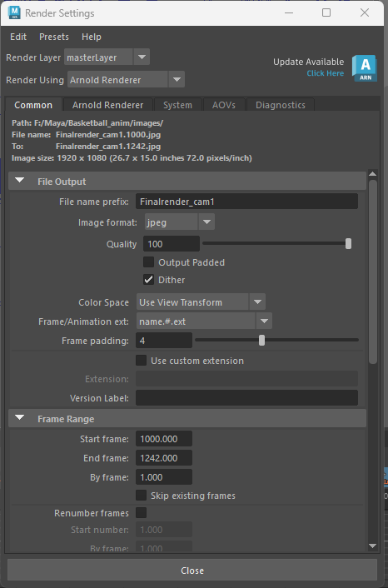Screen dimensions: 388x588
Task: Click the Start frame field
Action: click(164, 439)
